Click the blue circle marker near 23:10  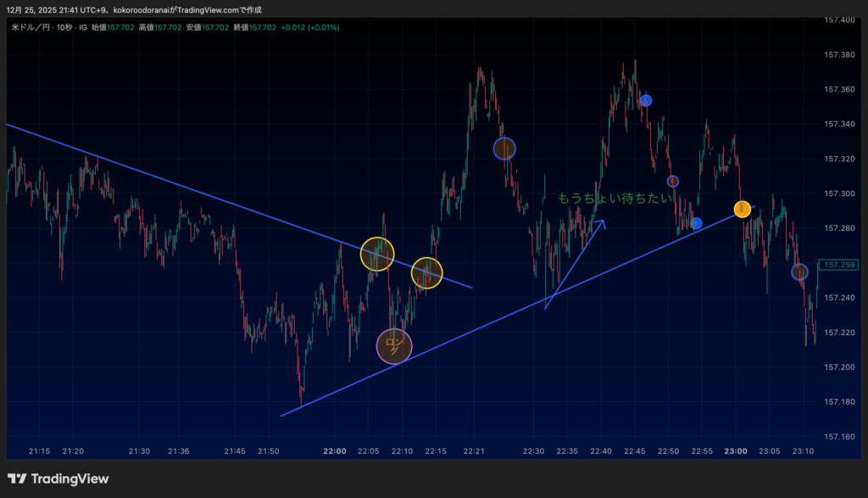pyautogui.click(x=799, y=272)
